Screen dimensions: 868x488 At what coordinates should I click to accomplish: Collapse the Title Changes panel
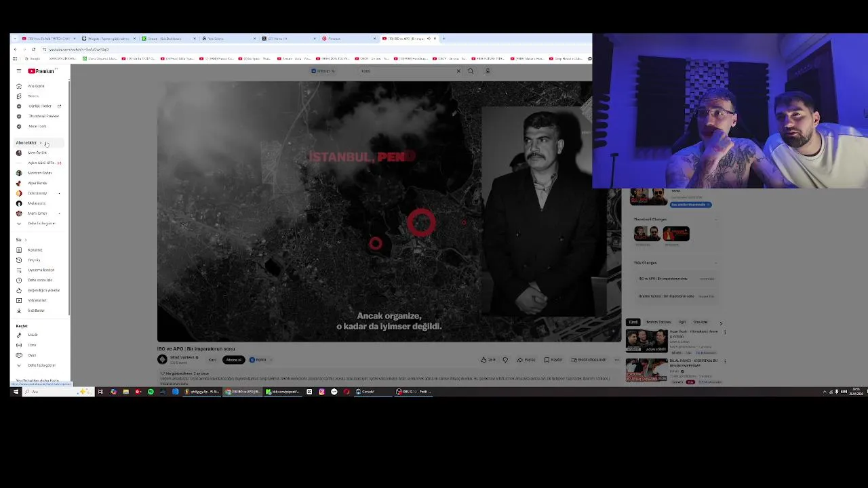click(x=716, y=263)
